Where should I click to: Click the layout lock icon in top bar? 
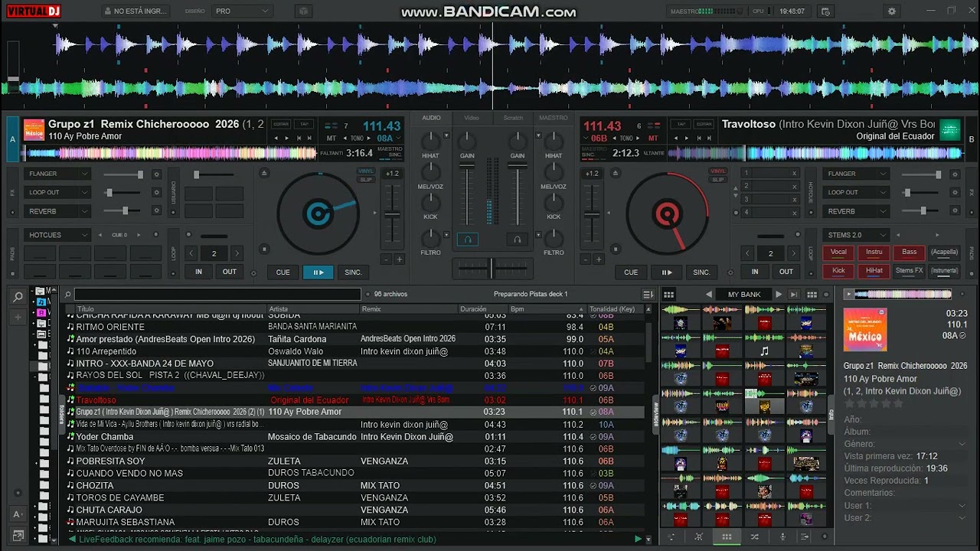coord(304,11)
